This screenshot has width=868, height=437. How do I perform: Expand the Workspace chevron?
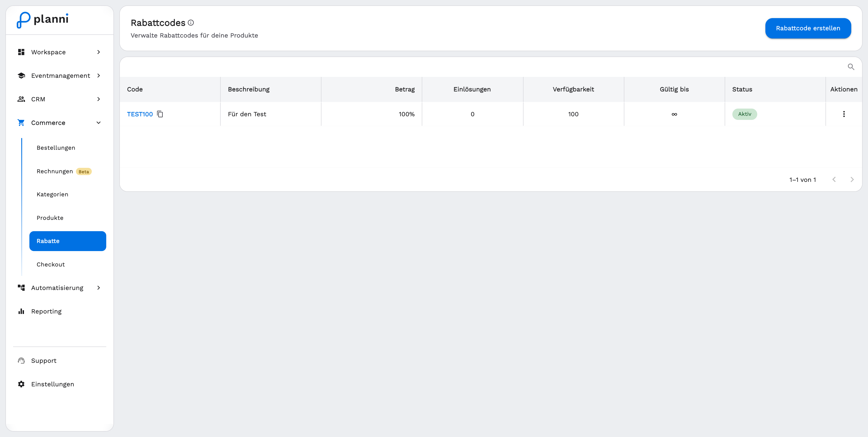[98, 52]
